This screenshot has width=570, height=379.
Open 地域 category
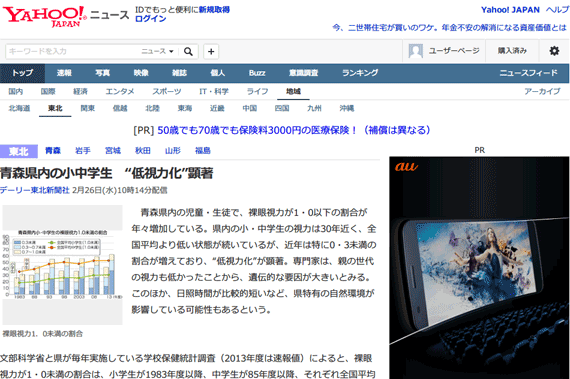293,91
